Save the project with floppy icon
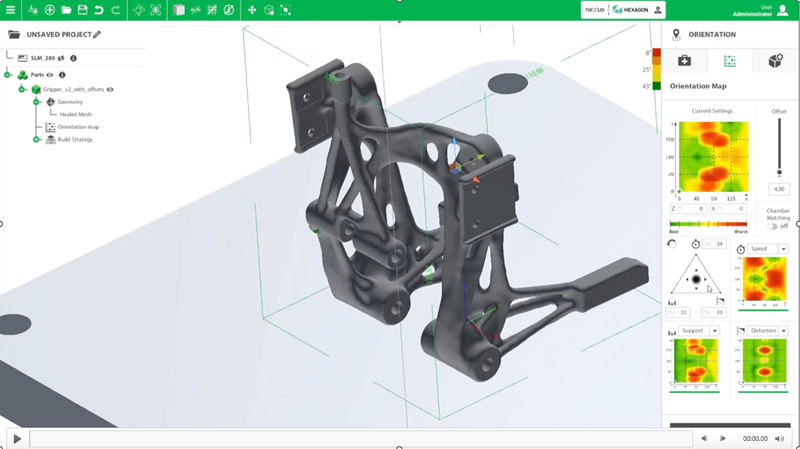Image resolution: width=800 pixels, height=449 pixels. point(82,10)
